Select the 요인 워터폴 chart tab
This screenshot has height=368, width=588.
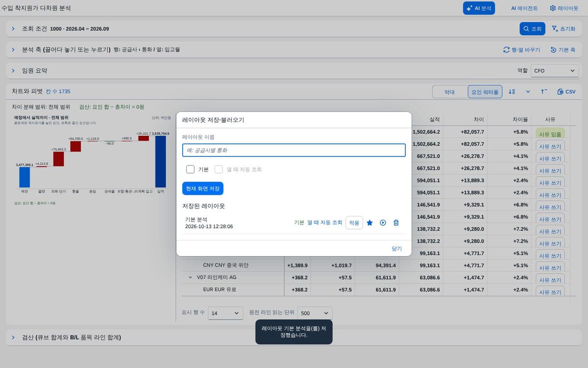click(485, 92)
